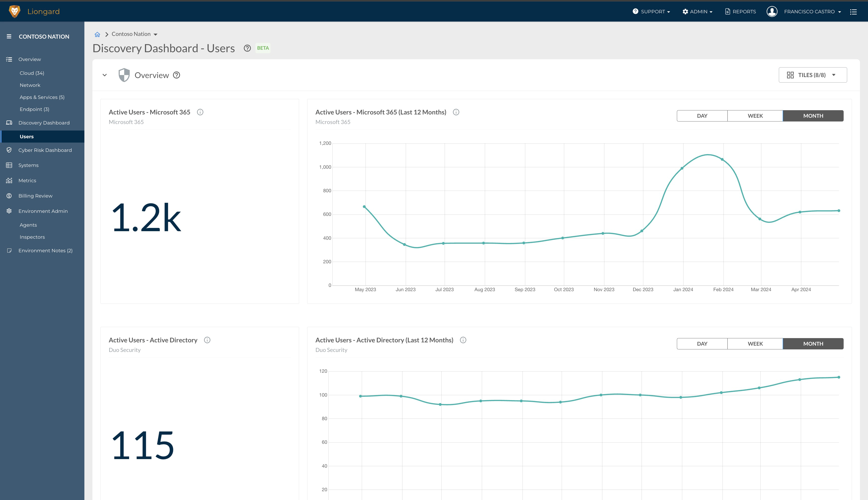Switch Microsoft 365 chart to DAY view
Viewport: 868px width, 500px height.
[702, 116]
